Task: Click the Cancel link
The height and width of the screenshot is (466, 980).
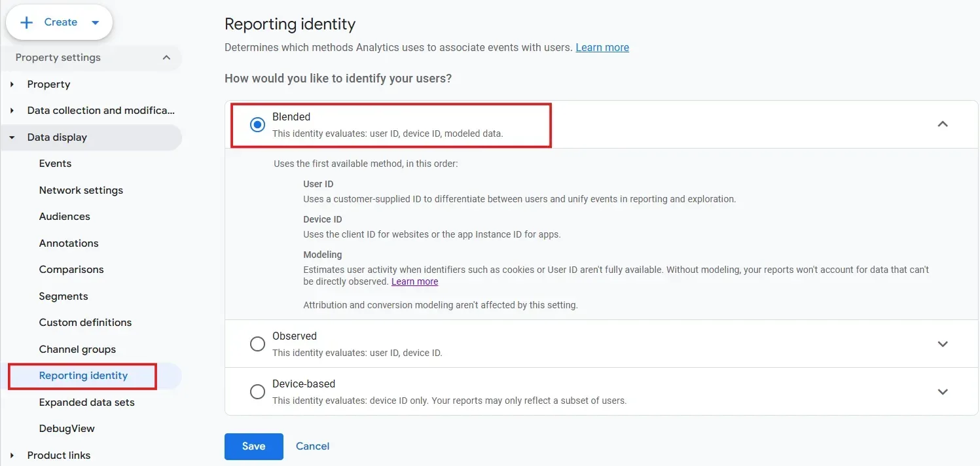Action: [312, 446]
